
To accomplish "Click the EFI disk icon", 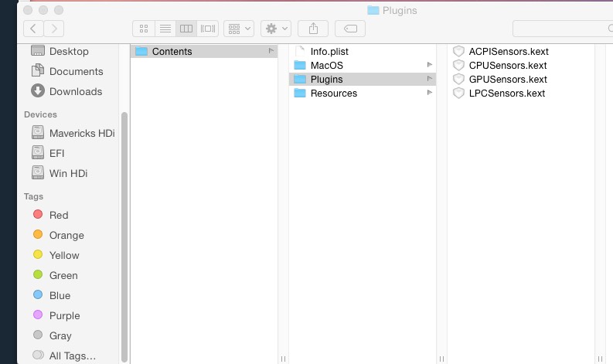I will tap(38, 152).
